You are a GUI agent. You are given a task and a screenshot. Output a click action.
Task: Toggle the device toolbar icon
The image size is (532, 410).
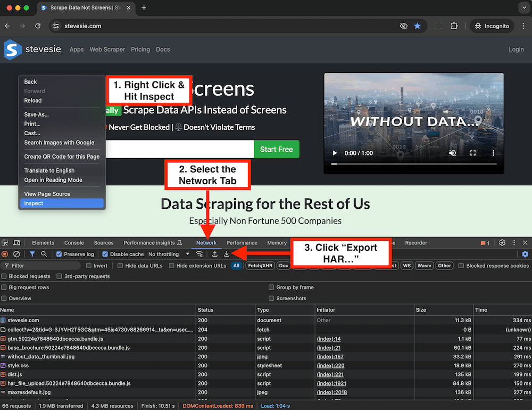pyautogui.click(x=16, y=243)
